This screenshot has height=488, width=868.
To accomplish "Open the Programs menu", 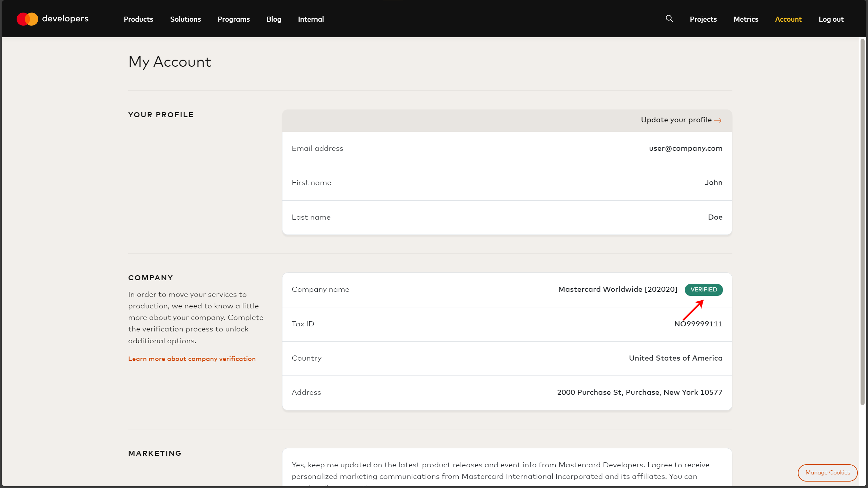I will [x=234, y=19].
